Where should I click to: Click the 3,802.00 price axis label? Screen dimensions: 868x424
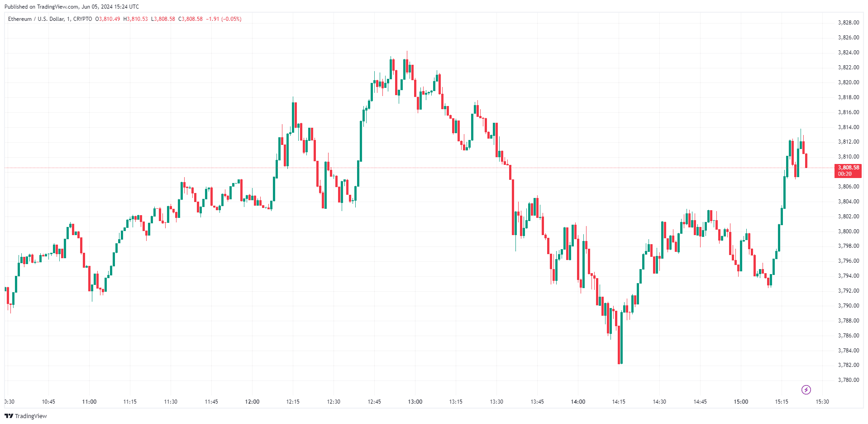tap(848, 217)
